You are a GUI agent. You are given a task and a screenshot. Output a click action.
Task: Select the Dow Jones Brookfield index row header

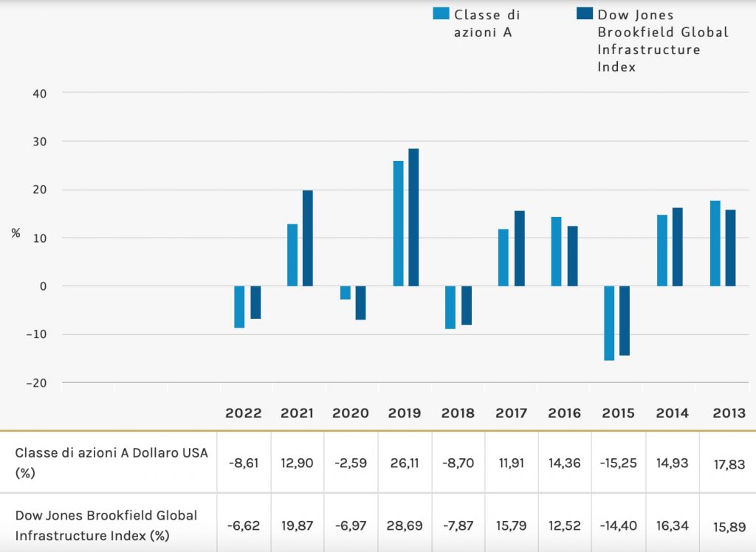coord(106,525)
